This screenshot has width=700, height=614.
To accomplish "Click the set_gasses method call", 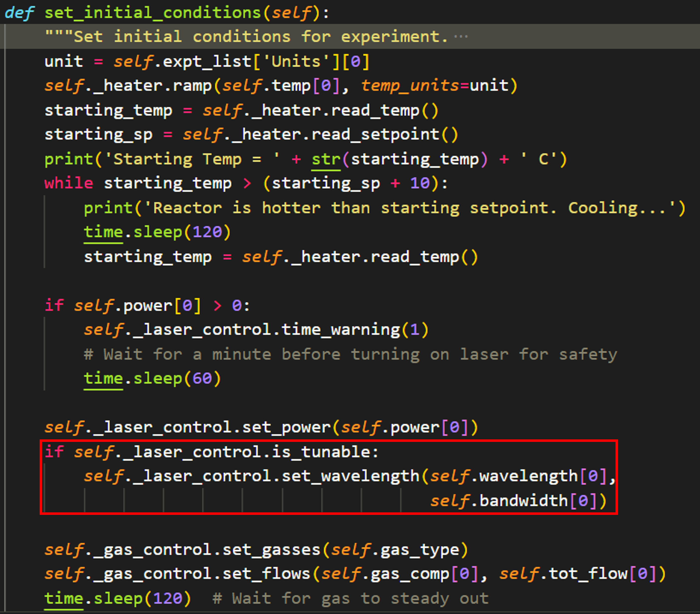I will click(x=271, y=550).
